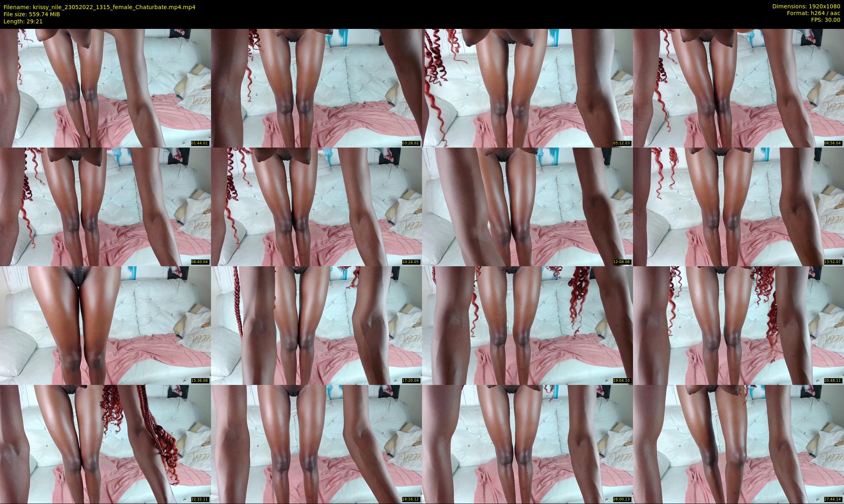Open the thumbnail stamped 01:44.01
The image size is (844, 504).
click(105, 88)
